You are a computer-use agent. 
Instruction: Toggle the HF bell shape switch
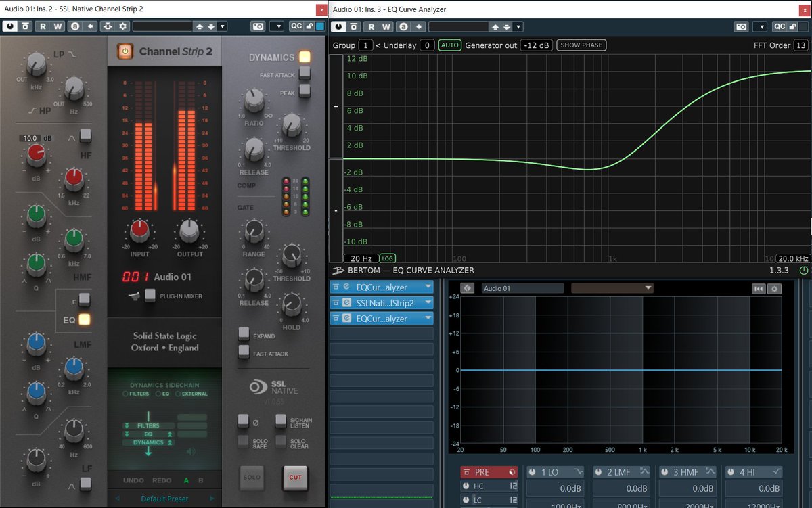(85, 136)
